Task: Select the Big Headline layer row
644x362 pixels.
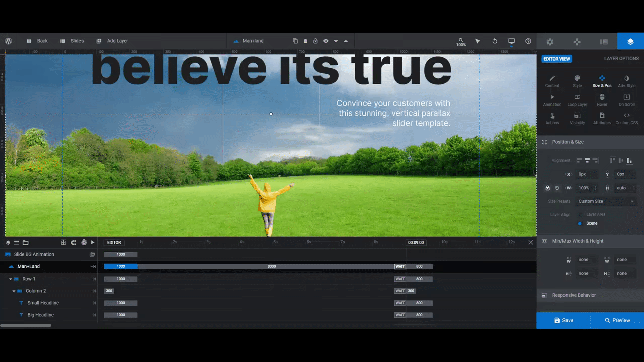Action: [x=49, y=315]
